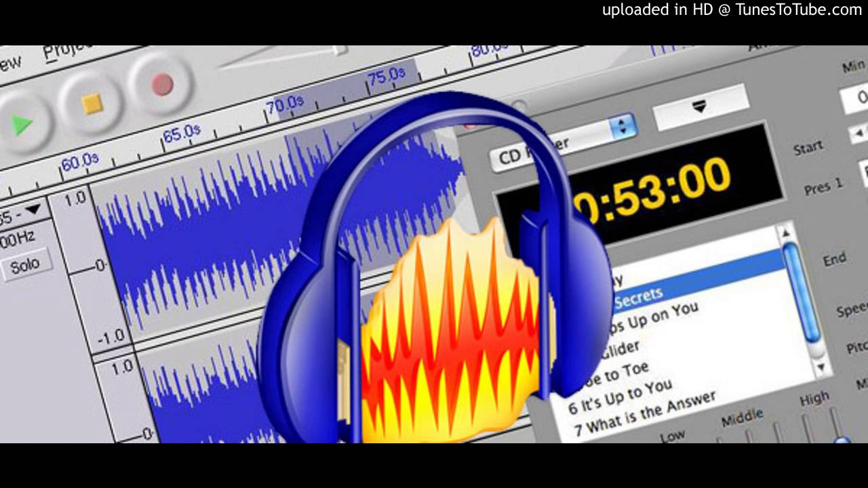Toggle the Solo button on the audio track

click(x=24, y=265)
